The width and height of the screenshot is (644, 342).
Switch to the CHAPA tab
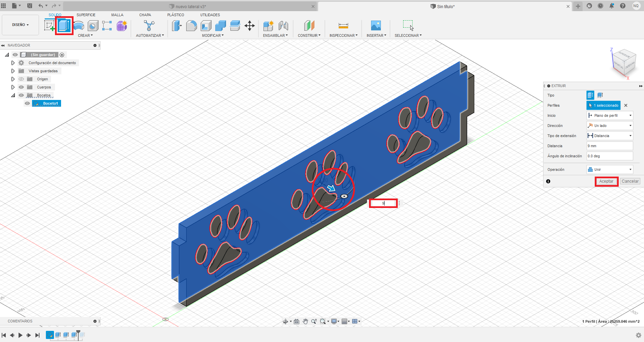[x=145, y=15]
